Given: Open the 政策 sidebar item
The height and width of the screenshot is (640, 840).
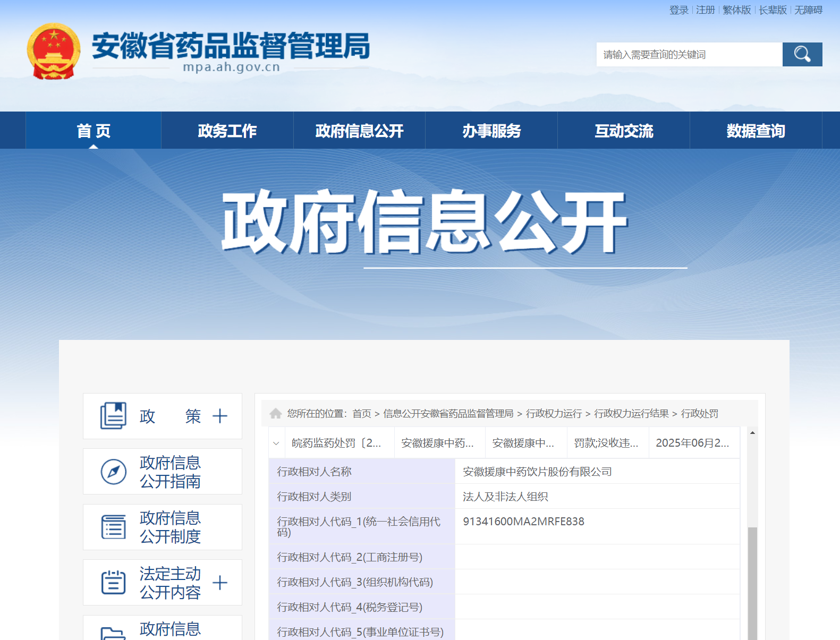Looking at the screenshot, I should (x=163, y=416).
